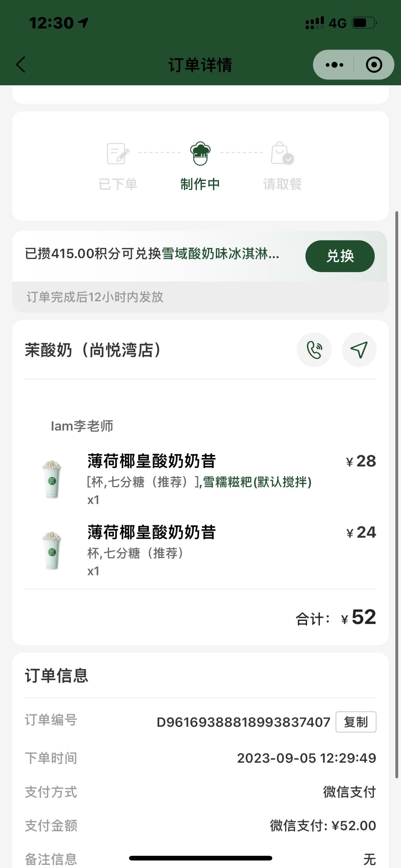Call the store using phone icon
Viewport: 401px width, 868px height.
coord(314,350)
